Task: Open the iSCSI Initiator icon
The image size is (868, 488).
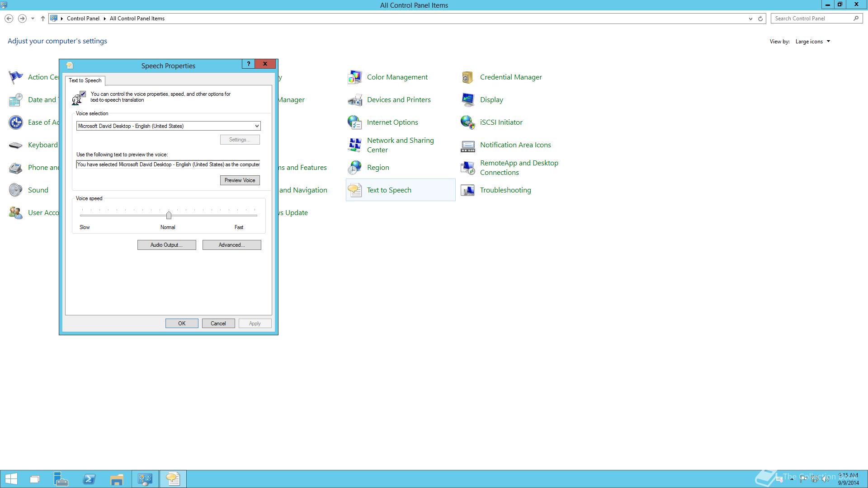Action: [468, 122]
